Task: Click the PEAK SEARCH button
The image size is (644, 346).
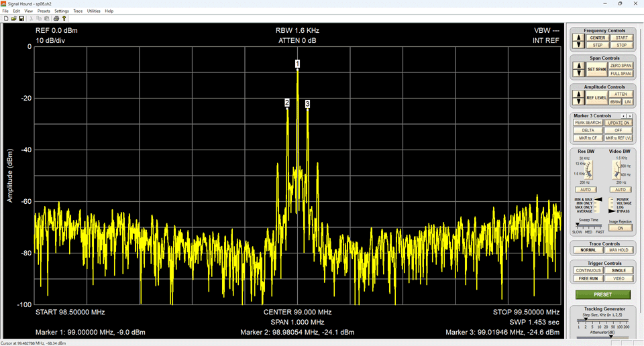Action: click(x=588, y=123)
